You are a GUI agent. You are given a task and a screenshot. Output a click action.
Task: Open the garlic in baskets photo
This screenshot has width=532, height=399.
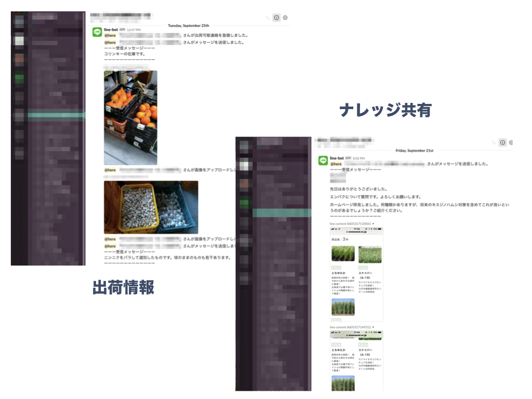point(151,207)
